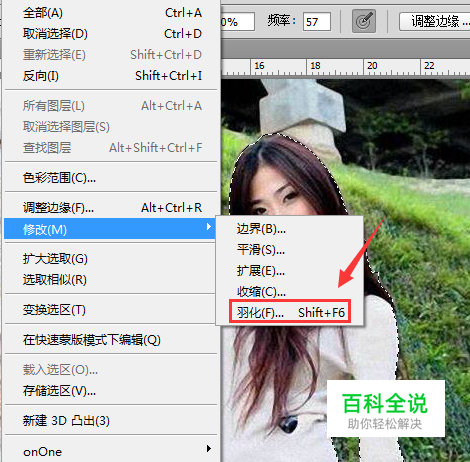
Task: Choose 边界(B)... border in submenu
Action: (289, 229)
